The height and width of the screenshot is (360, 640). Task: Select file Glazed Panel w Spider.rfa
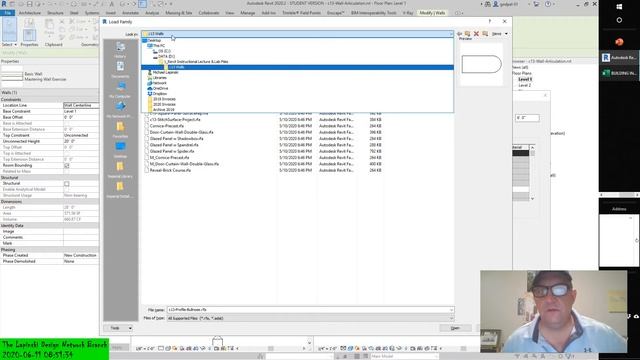coord(172,151)
